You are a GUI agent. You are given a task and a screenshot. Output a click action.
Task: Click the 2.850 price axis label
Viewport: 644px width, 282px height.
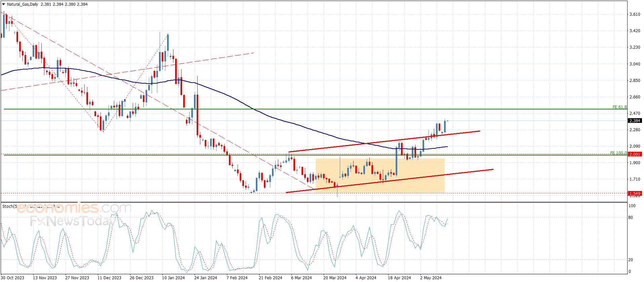[x=635, y=81]
